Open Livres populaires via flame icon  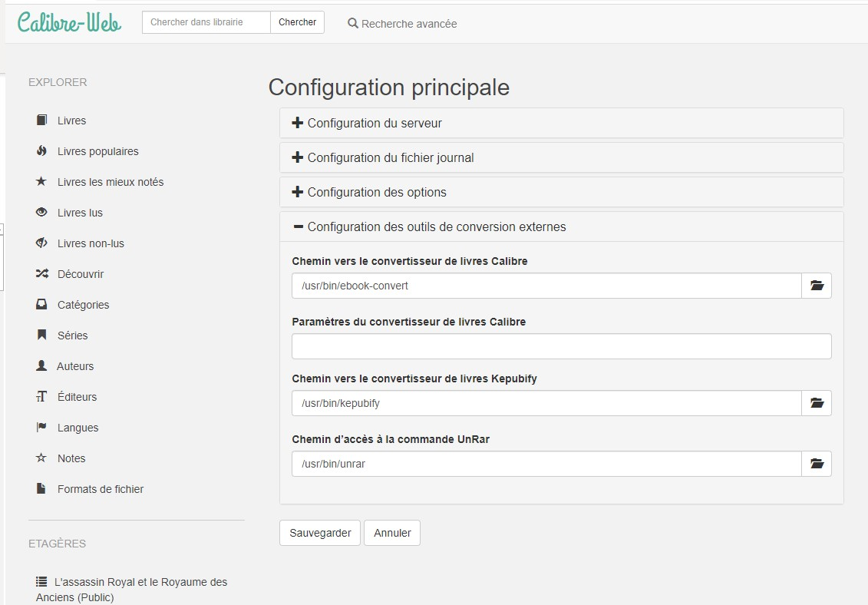pyautogui.click(x=41, y=151)
